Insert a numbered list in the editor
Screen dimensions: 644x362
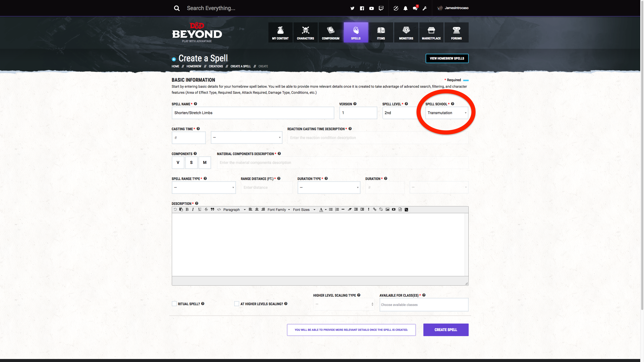click(337, 209)
